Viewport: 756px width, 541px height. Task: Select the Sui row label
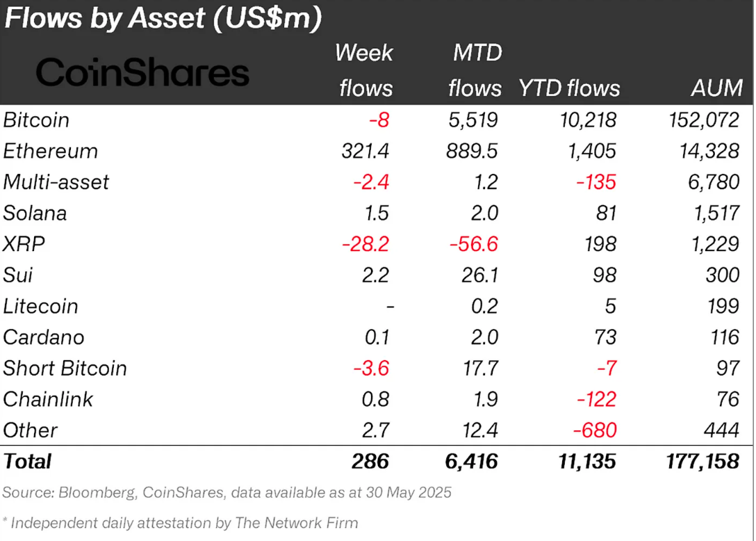click(18, 275)
